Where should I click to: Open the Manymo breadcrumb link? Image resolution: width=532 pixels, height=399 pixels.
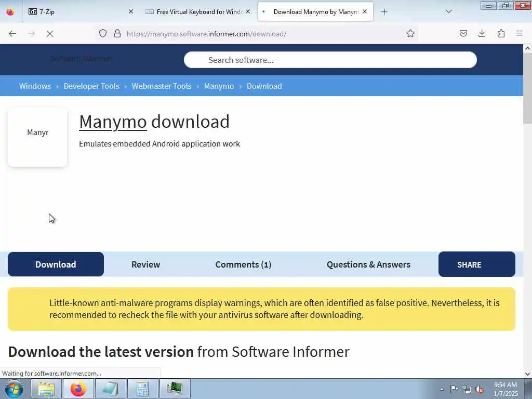[x=219, y=86]
